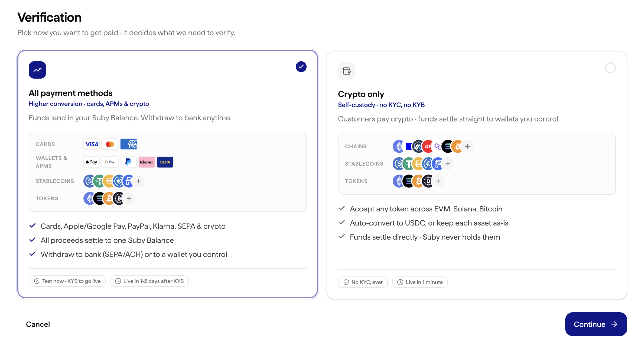Expand more tokens in All payment methods
This screenshot has width=644, height=354.
coord(129,198)
